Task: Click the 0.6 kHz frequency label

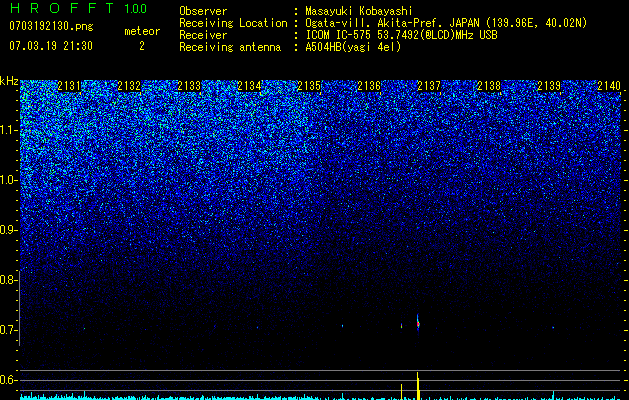Action: point(7,380)
